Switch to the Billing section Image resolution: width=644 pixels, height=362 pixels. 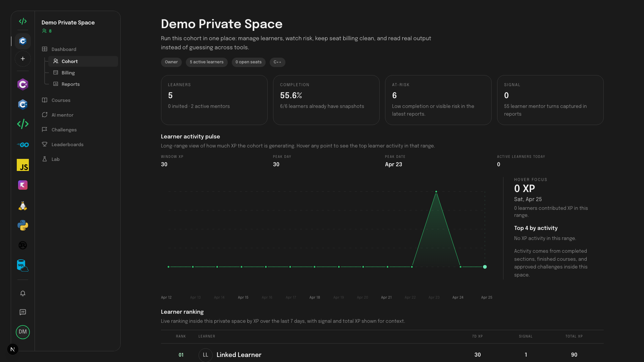[68, 73]
